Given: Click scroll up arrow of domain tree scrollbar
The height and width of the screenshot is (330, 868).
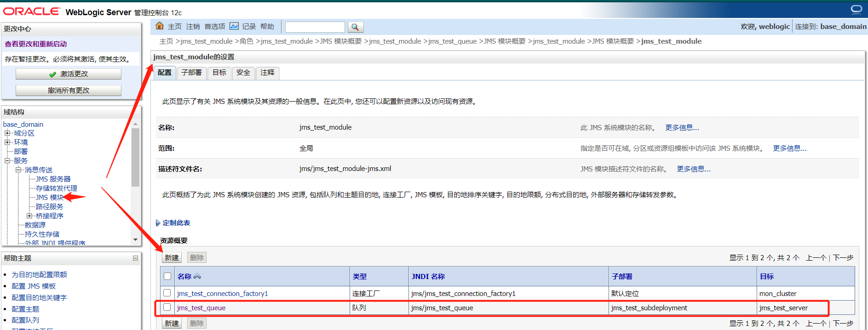Looking at the screenshot, I should coord(135,124).
